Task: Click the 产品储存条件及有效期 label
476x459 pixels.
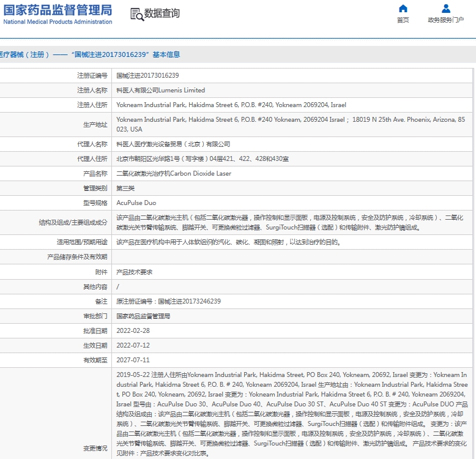Action: [x=77, y=257]
